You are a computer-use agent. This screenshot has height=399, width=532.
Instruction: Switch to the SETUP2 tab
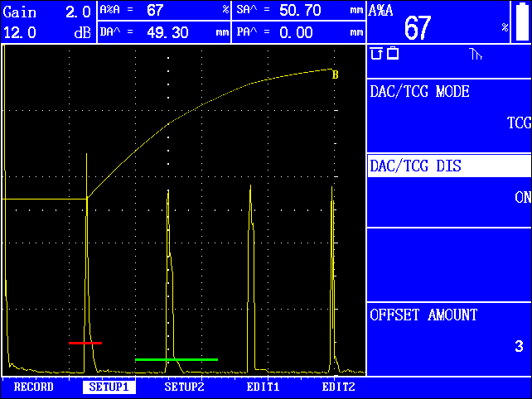(184, 387)
